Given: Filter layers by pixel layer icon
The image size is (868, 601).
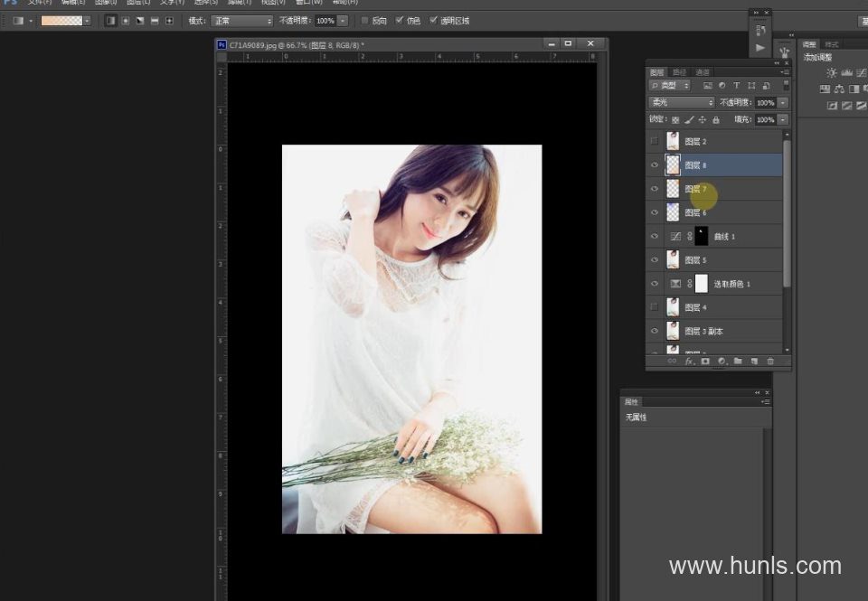Looking at the screenshot, I should tap(707, 86).
